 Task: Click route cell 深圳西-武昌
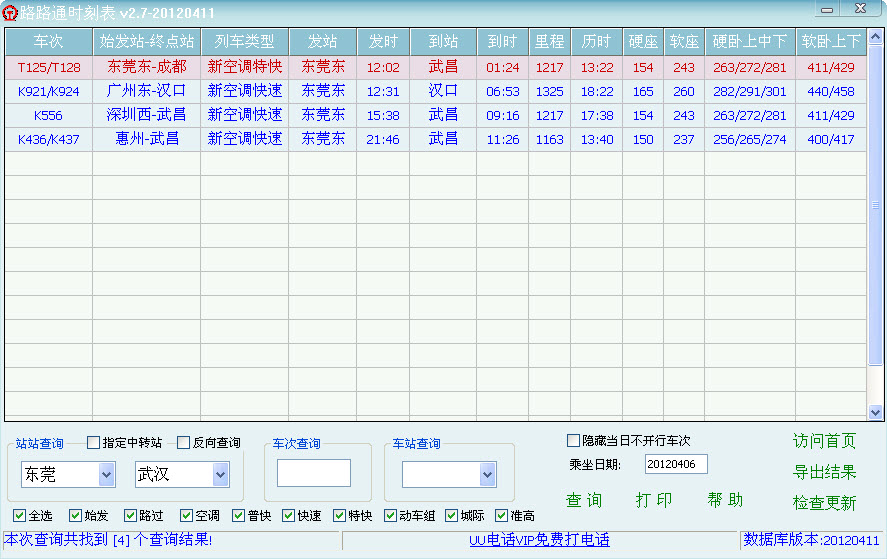[x=146, y=115]
